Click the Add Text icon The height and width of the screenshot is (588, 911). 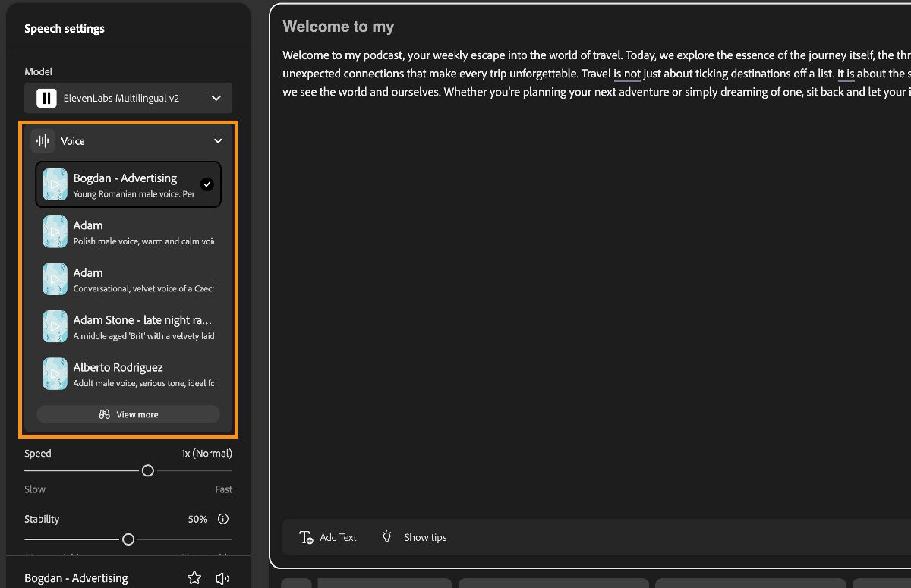[307, 537]
